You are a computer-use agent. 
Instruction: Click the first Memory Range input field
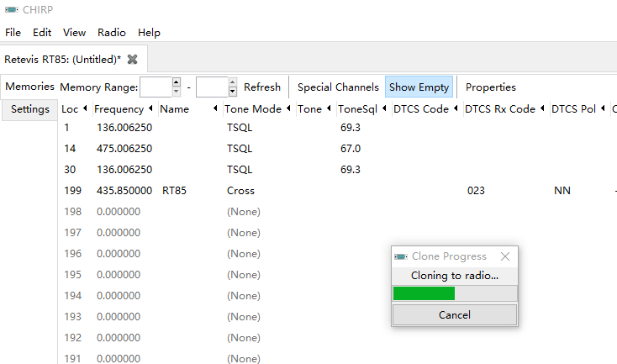156,87
